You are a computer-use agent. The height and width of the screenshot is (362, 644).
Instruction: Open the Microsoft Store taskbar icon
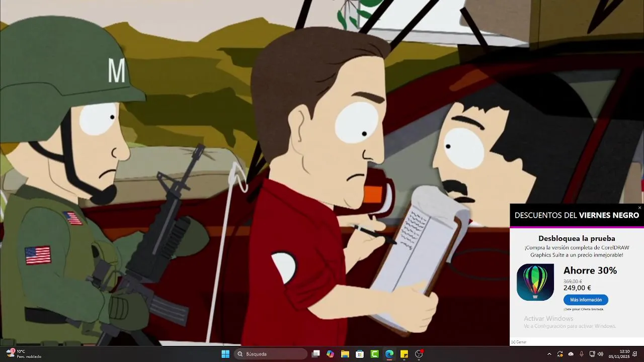(x=360, y=354)
